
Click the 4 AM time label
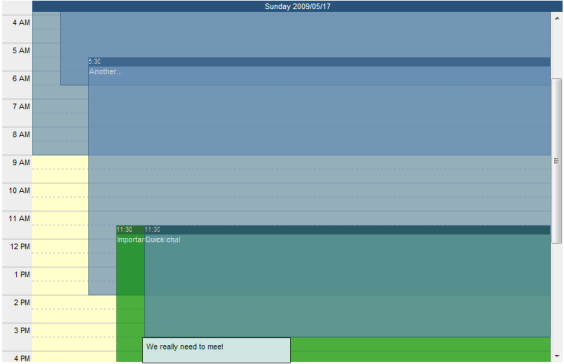point(21,23)
